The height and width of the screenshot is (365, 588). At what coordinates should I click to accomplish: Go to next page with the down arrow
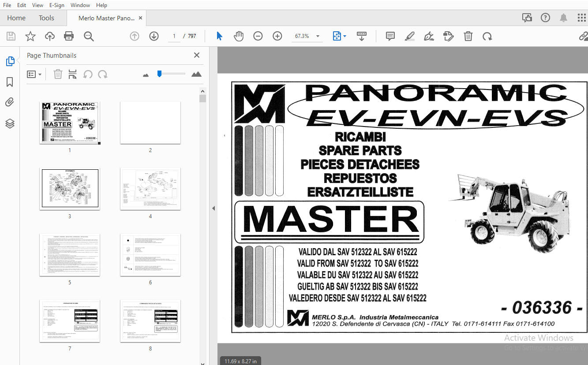tap(154, 36)
